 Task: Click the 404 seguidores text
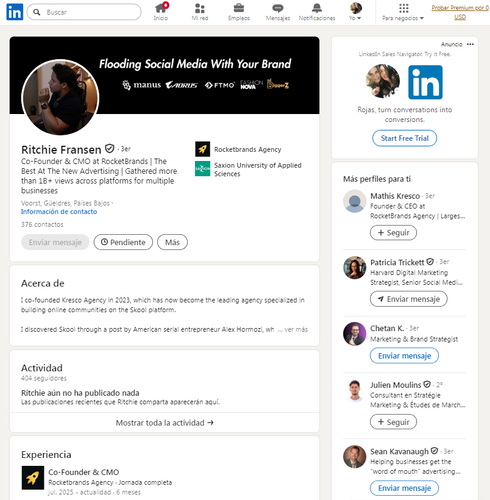tap(44, 378)
